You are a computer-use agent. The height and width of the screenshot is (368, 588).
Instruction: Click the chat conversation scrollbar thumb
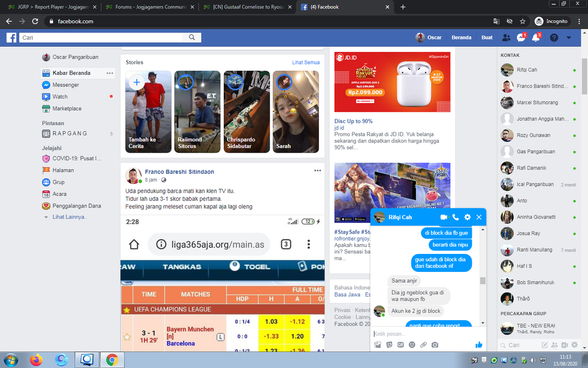pyautogui.click(x=483, y=281)
